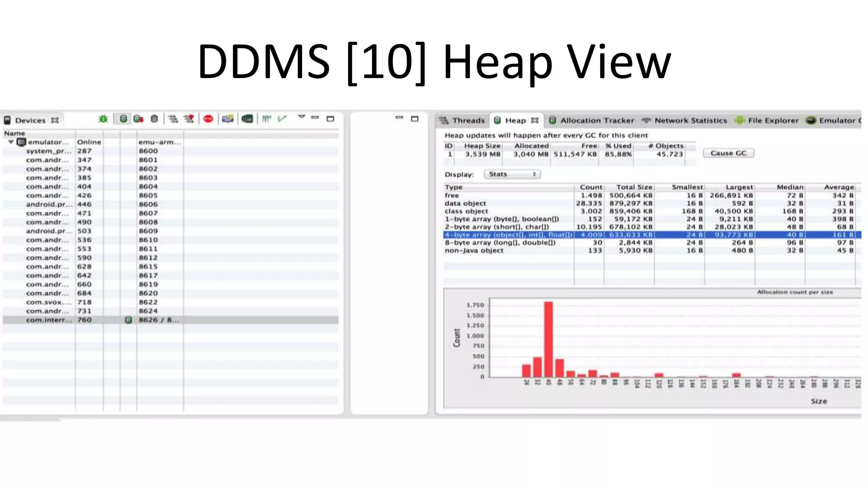This screenshot has width=868, height=488.
Task: Click the green line-chart trace icon
Action: tap(282, 119)
